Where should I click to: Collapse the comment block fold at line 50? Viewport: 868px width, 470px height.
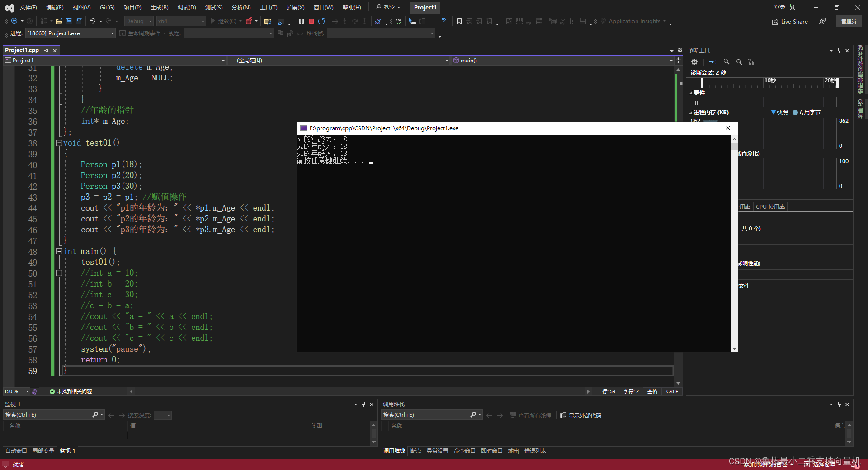point(59,273)
